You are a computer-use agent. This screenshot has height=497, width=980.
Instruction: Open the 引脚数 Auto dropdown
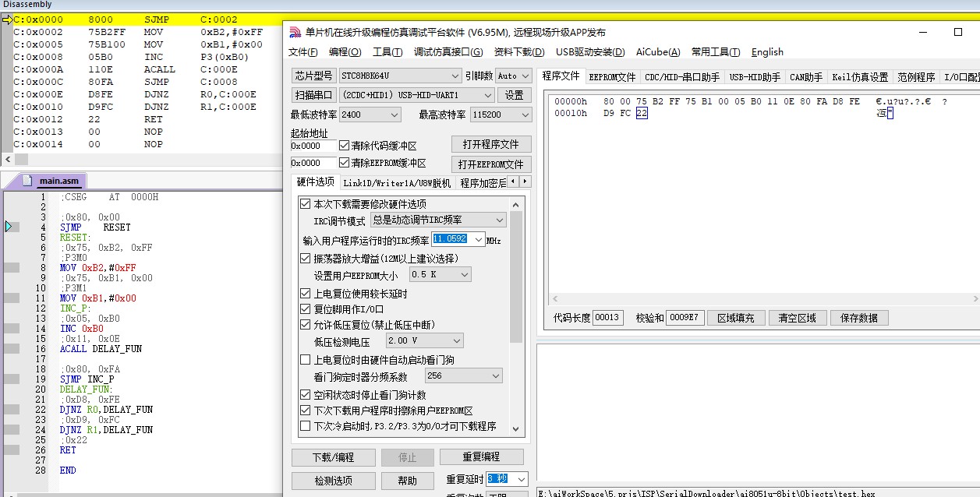coord(514,76)
